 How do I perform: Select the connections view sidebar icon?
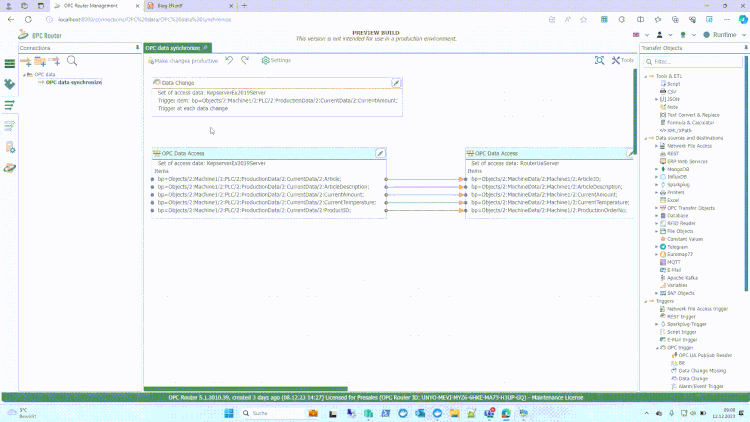(x=10, y=105)
